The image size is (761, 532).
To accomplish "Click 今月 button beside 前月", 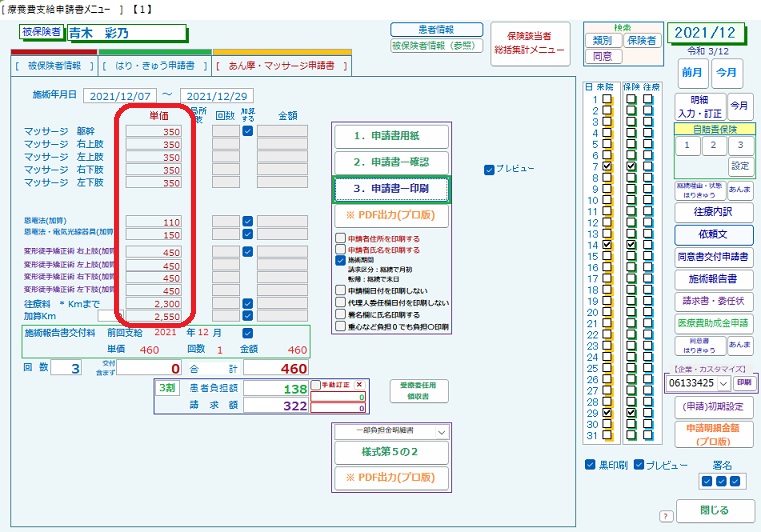I will pyautogui.click(x=726, y=73).
